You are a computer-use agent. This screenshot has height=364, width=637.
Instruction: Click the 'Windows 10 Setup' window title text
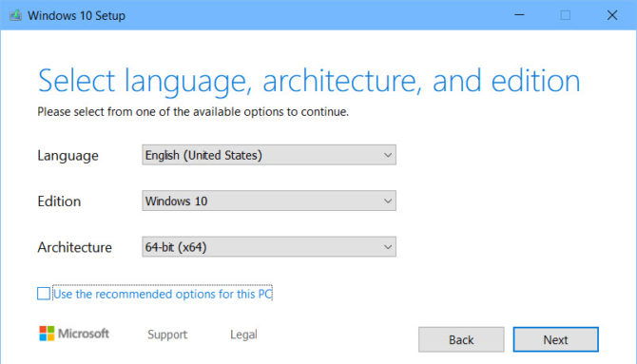pos(76,16)
